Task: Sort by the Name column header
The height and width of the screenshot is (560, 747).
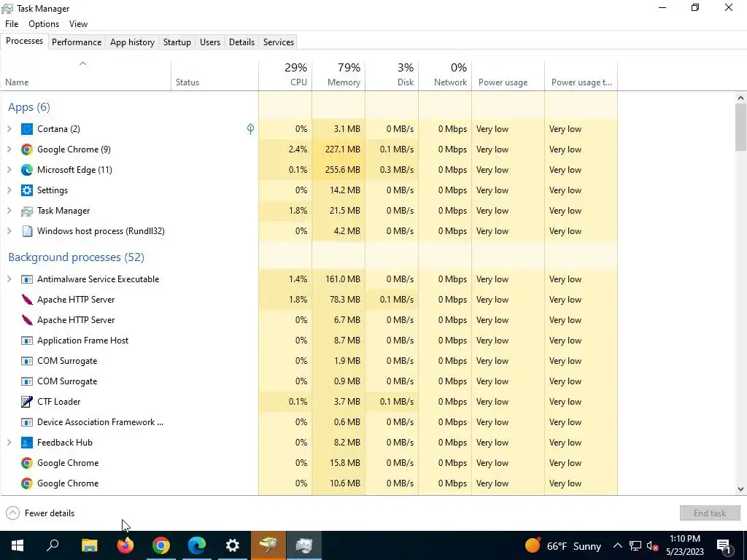Action: click(86, 75)
